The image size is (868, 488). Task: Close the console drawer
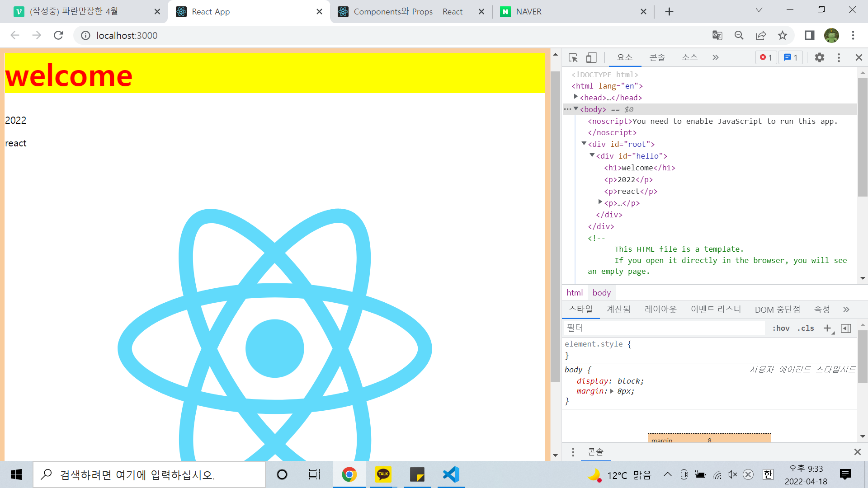pos(858,452)
